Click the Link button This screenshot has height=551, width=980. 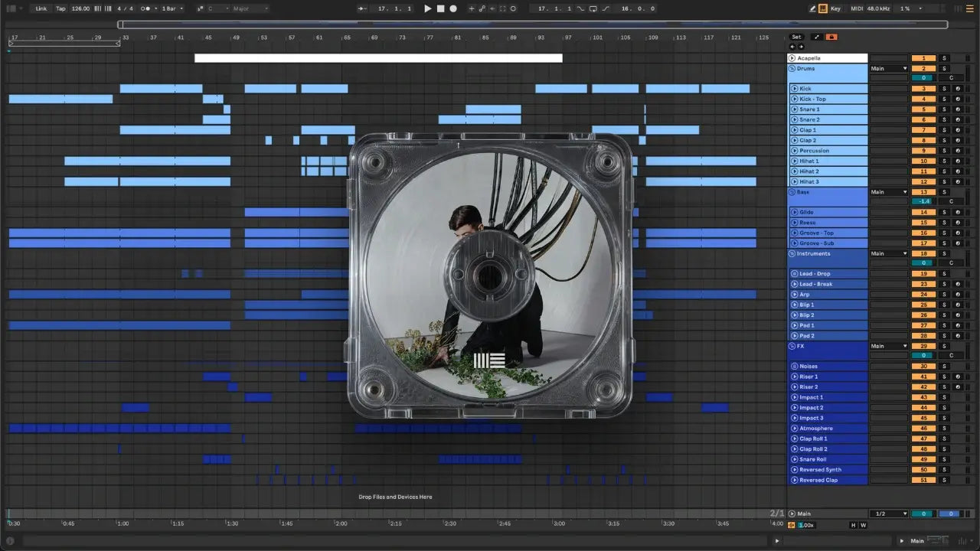tap(41, 8)
